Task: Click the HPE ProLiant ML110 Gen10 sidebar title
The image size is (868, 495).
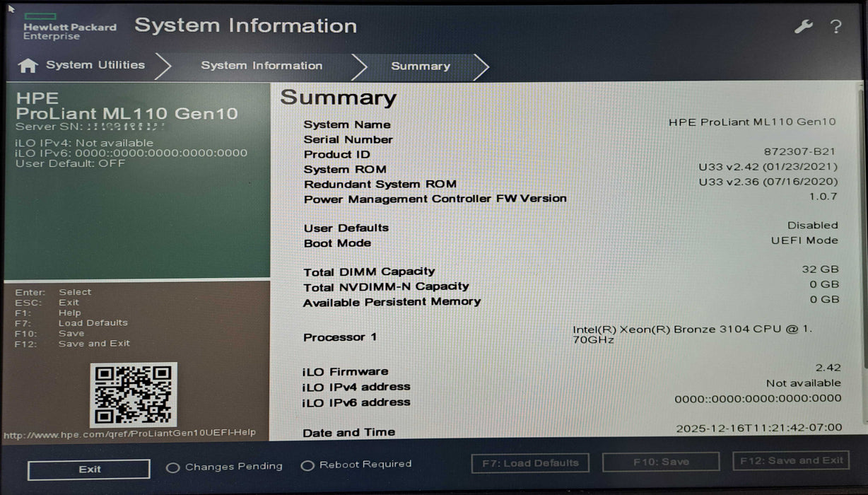Action: pyautogui.click(x=127, y=106)
